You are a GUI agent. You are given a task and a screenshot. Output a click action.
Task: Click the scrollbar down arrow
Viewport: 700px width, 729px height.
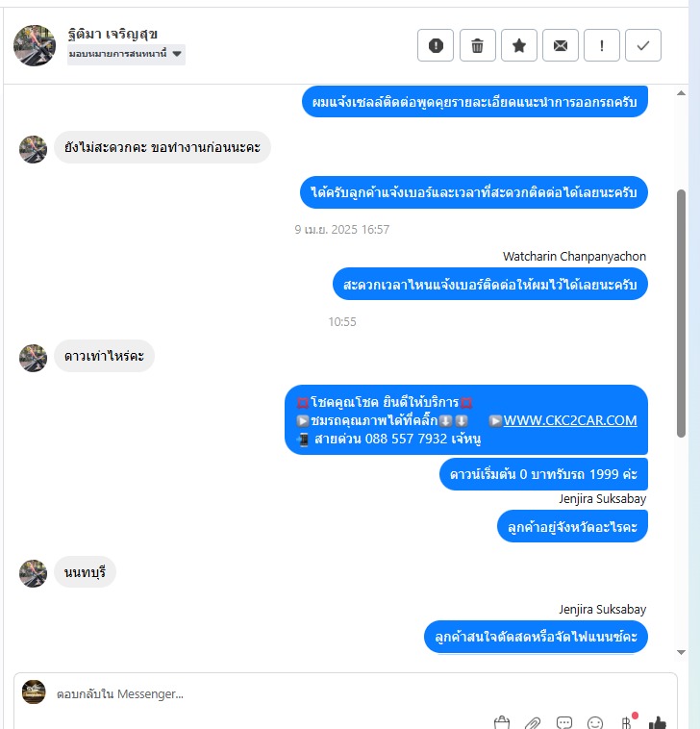[681, 652]
